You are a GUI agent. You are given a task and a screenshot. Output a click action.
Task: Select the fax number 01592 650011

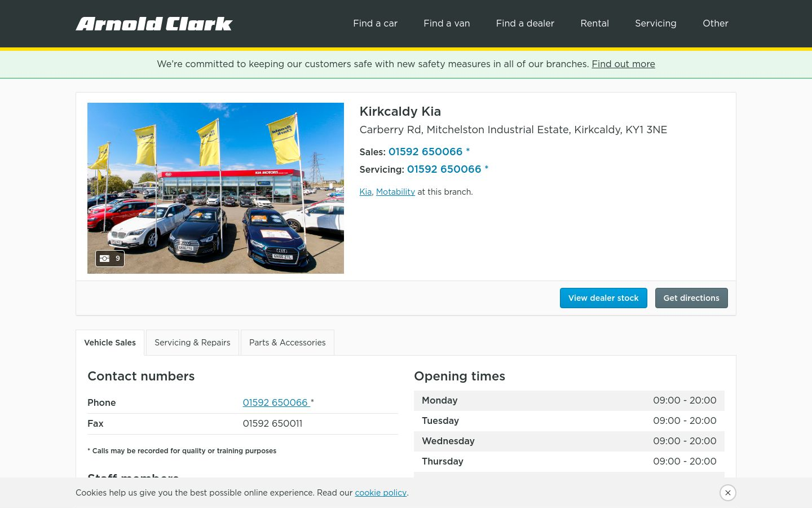[x=272, y=423]
